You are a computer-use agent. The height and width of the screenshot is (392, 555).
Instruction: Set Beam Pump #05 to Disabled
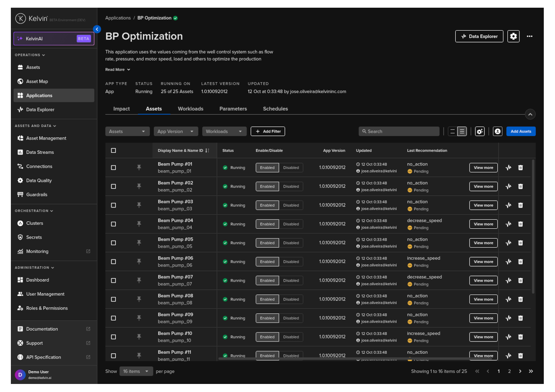click(291, 243)
